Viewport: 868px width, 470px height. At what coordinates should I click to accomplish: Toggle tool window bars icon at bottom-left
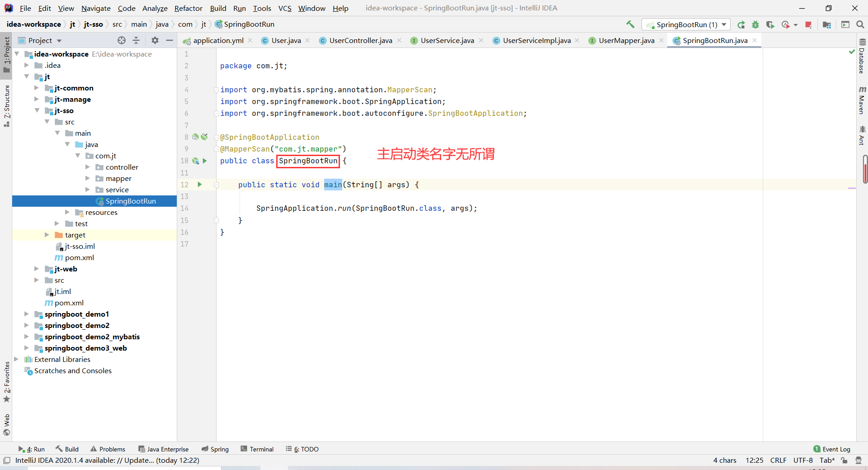click(6, 460)
